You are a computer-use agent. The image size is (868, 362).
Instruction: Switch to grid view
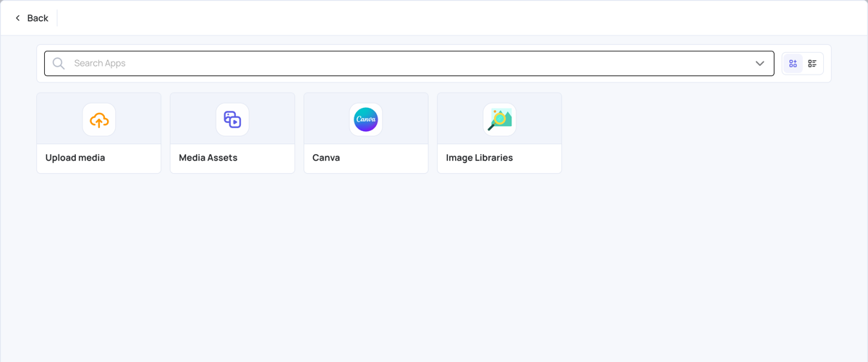pyautogui.click(x=793, y=64)
